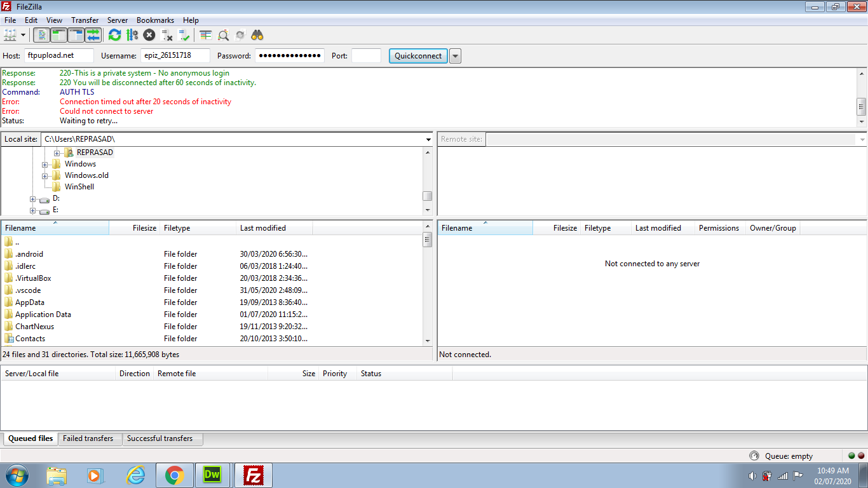Select the ChartNexus folder row
This screenshot has width=868, height=488.
tap(212, 327)
